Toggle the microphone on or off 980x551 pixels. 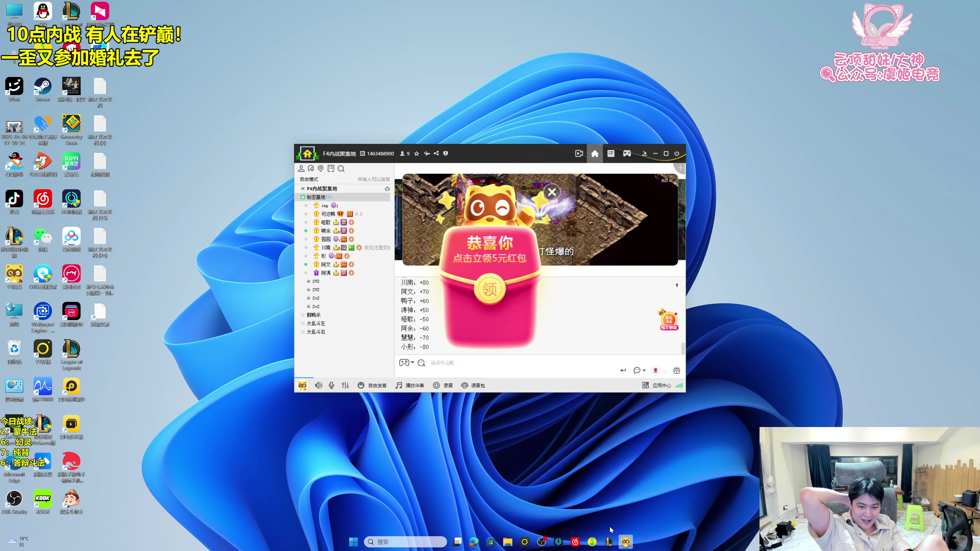331,385
